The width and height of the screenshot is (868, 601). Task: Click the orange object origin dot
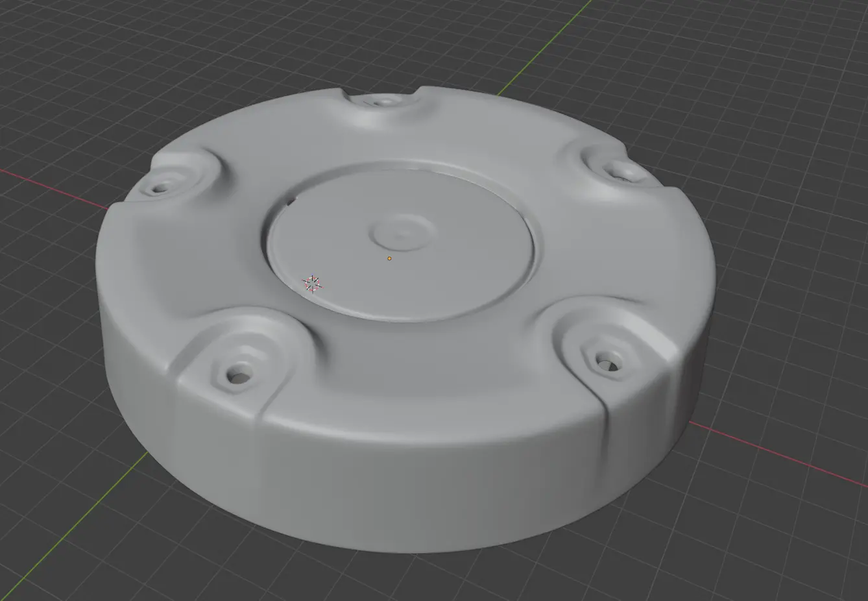(x=389, y=258)
